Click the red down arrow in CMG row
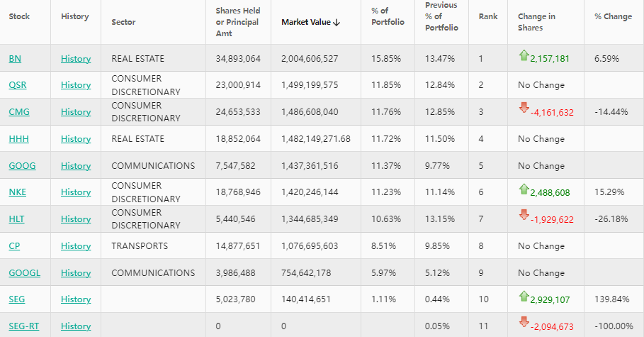 point(524,108)
